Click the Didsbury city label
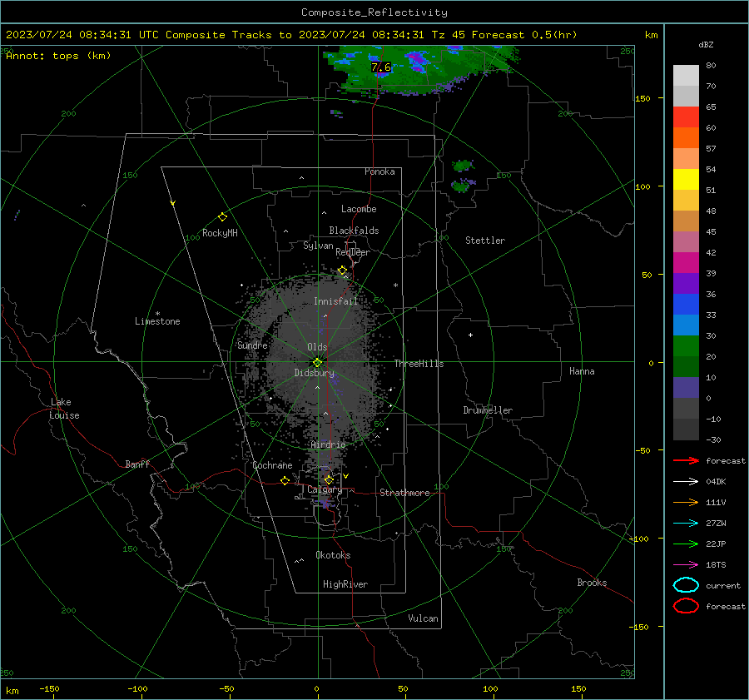749x700 pixels. point(314,373)
